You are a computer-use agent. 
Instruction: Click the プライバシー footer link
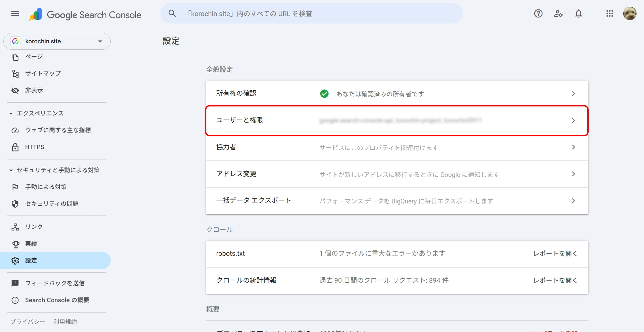28,322
